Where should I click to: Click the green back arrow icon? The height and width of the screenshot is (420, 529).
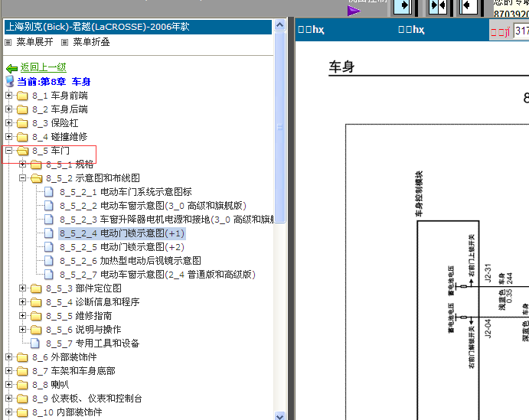pyautogui.click(x=11, y=68)
